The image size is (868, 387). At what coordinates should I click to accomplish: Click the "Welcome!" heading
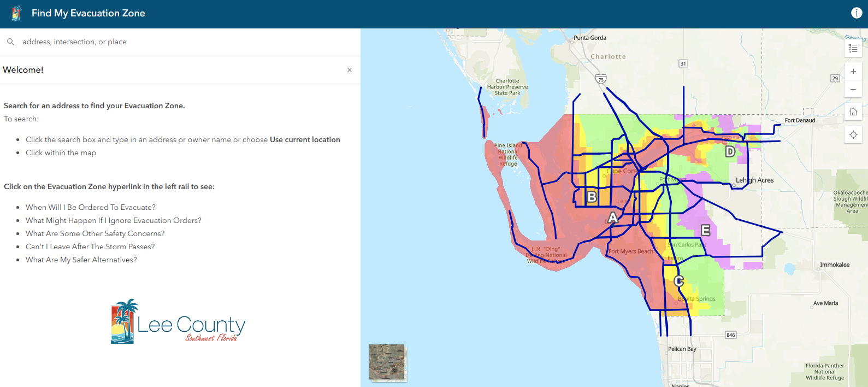[x=23, y=70]
